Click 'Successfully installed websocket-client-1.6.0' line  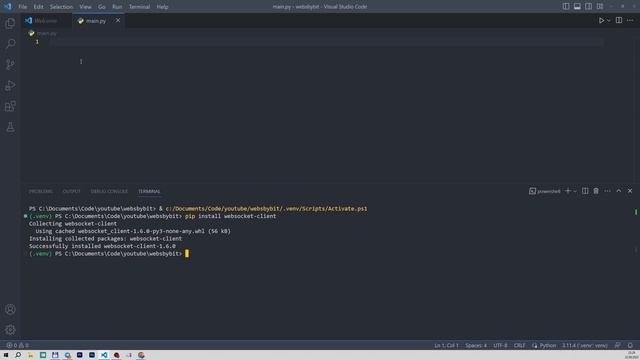click(102, 246)
